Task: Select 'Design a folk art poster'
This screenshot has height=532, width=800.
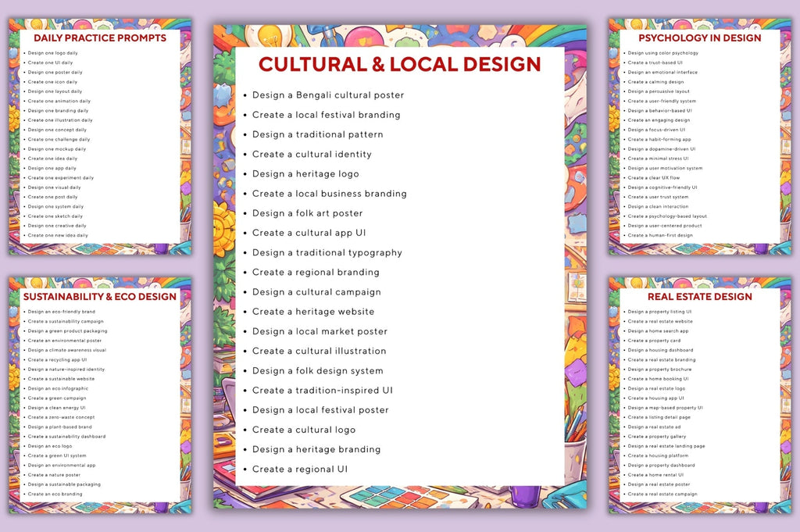Action: click(x=308, y=213)
